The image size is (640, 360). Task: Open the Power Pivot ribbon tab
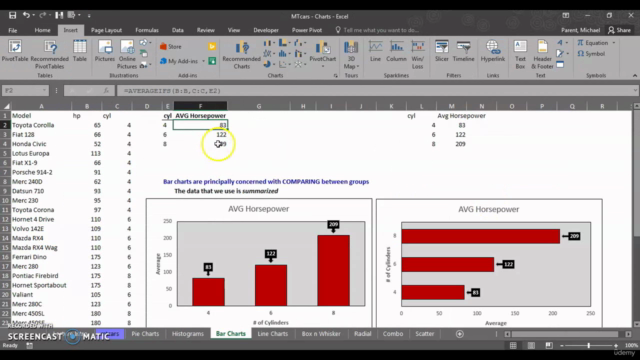[307, 30]
